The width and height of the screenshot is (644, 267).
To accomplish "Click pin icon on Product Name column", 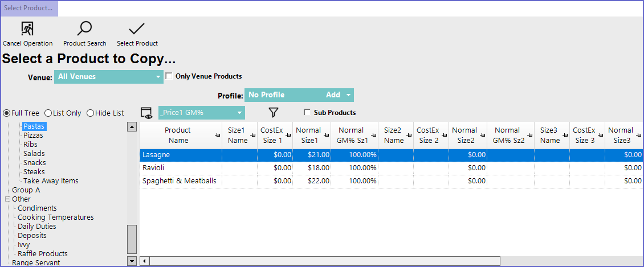I will click(x=218, y=135).
